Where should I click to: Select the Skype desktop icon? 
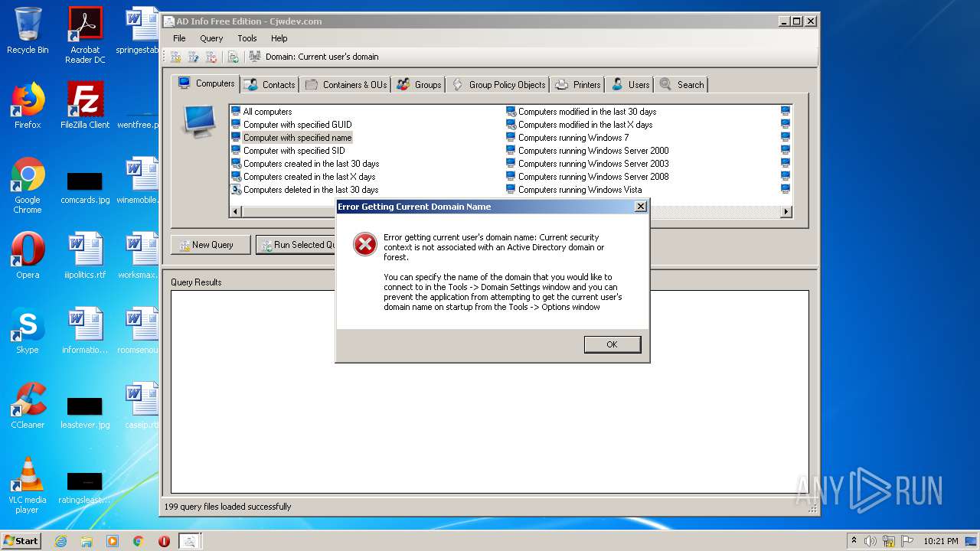(28, 331)
